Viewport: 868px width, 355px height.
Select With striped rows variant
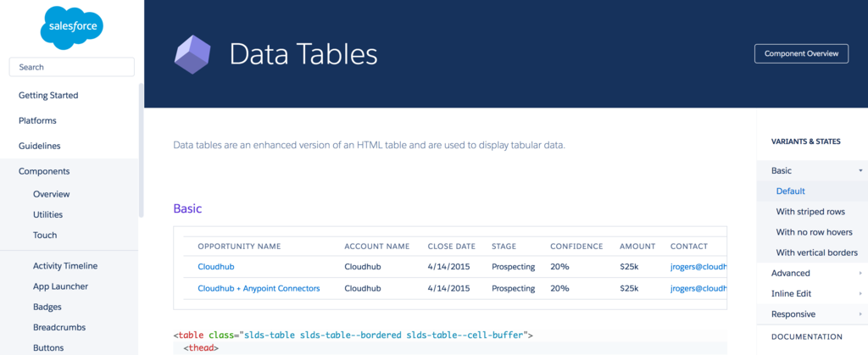[810, 212]
